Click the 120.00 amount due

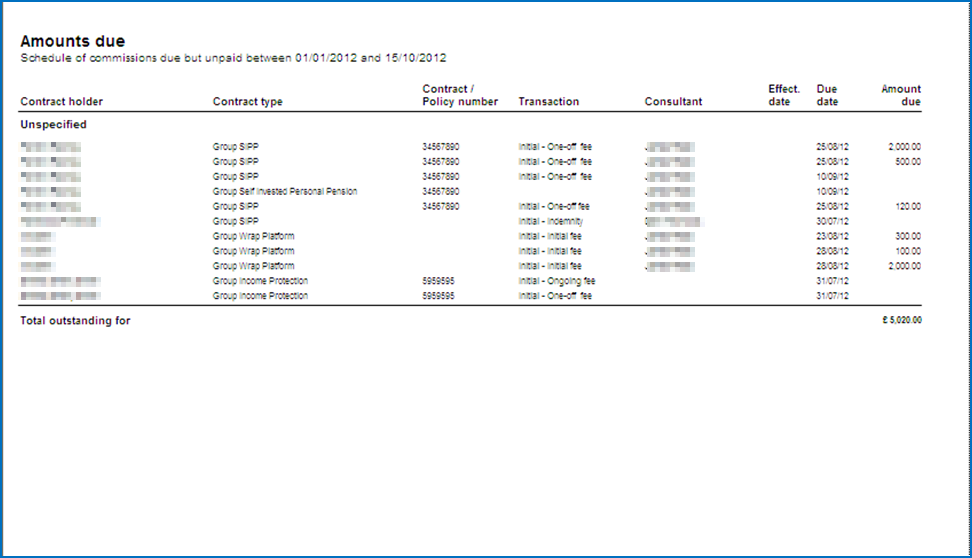click(908, 206)
